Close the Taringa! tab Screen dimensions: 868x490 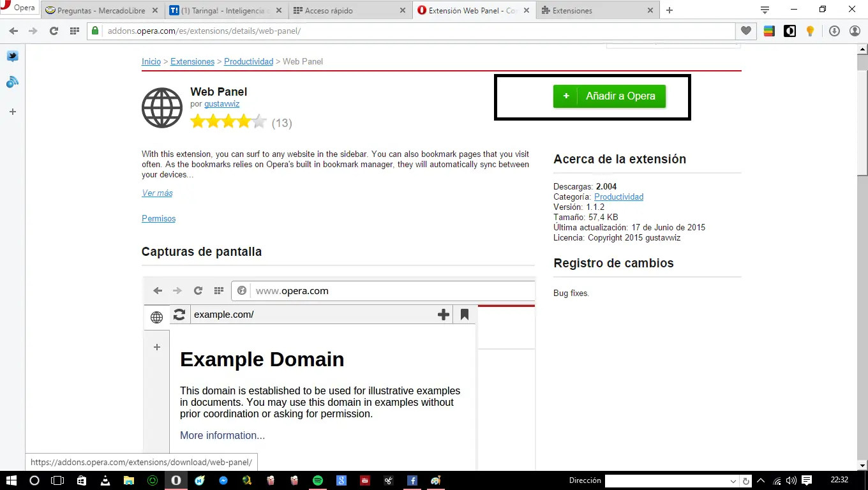coord(278,11)
